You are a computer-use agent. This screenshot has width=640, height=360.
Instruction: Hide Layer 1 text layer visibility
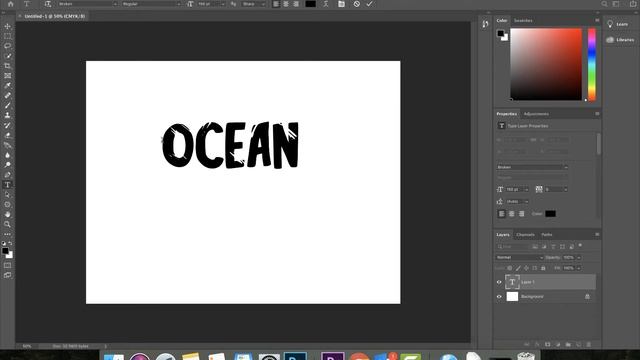(x=499, y=282)
